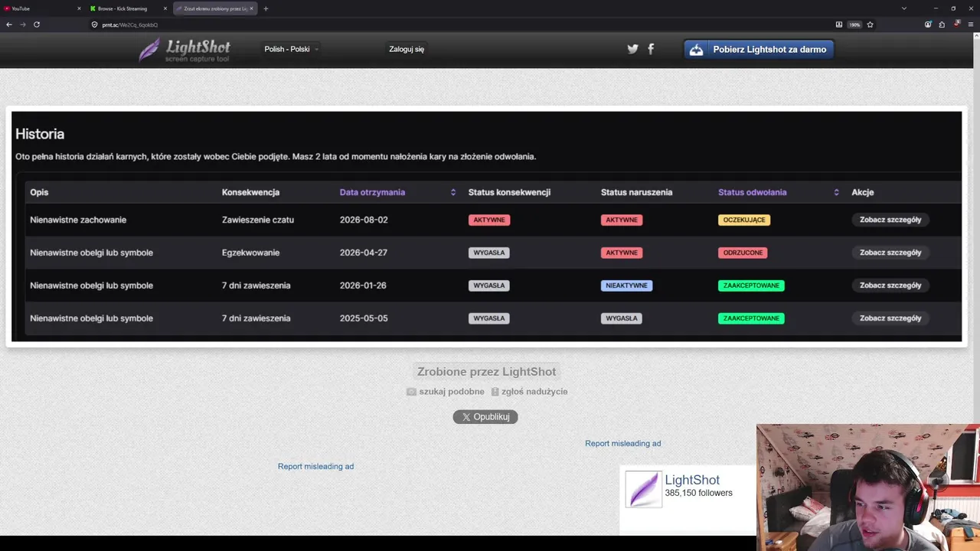The height and width of the screenshot is (551, 980).
Task: Click the X Opublikuj share button
Action: (485, 417)
